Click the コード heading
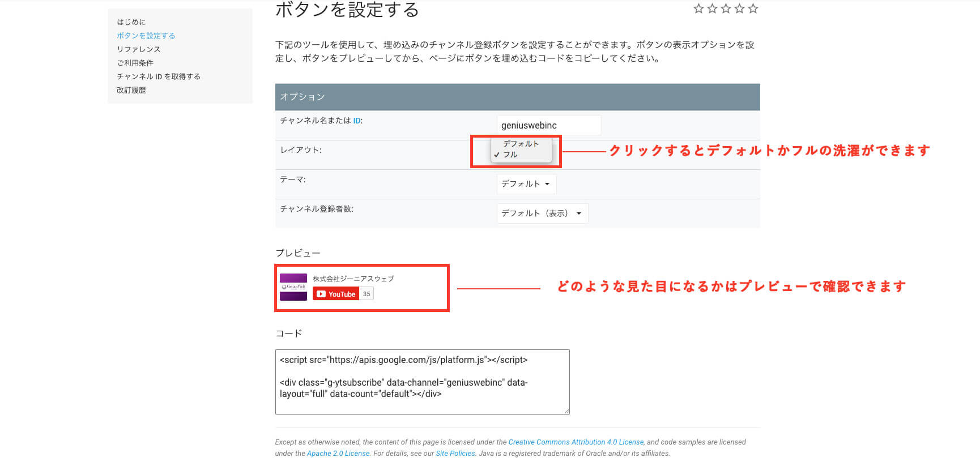The width and height of the screenshot is (980, 470). (289, 334)
